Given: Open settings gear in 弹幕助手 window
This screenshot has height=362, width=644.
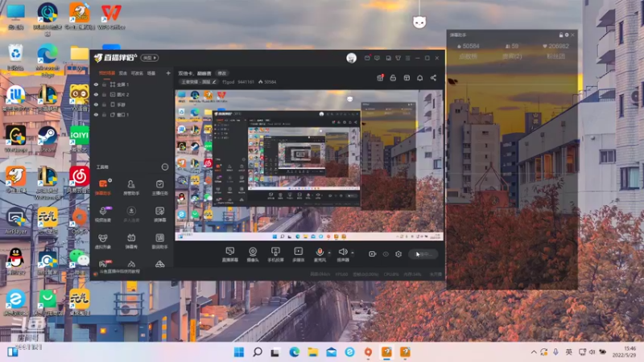Looking at the screenshot, I should (567, 35).
